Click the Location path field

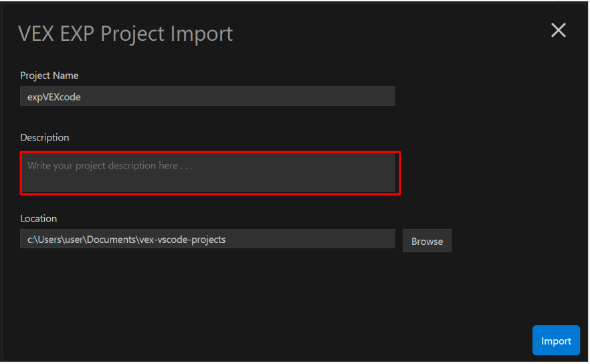207,239
